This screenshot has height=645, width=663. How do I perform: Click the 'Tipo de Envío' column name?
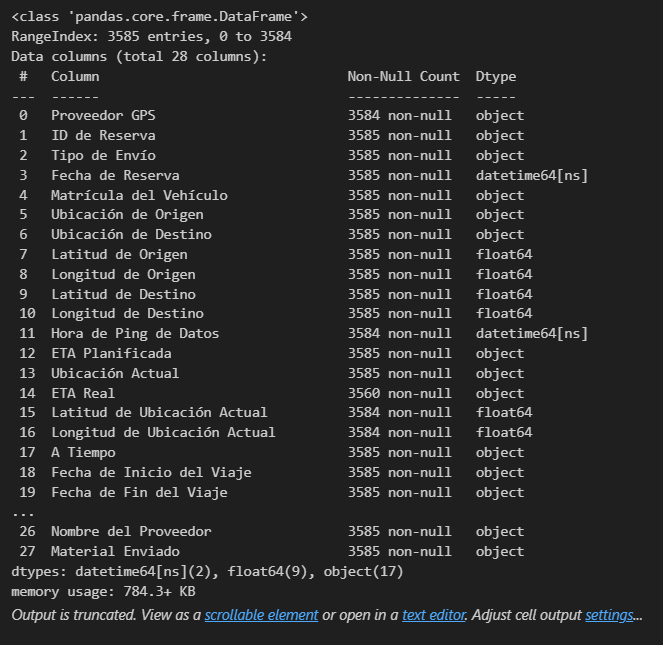click(x=103, y=155)
